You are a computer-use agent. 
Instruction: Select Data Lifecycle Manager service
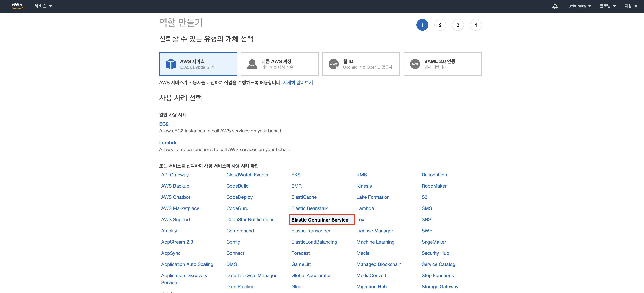pyautogui.click(x=251, y=276)
